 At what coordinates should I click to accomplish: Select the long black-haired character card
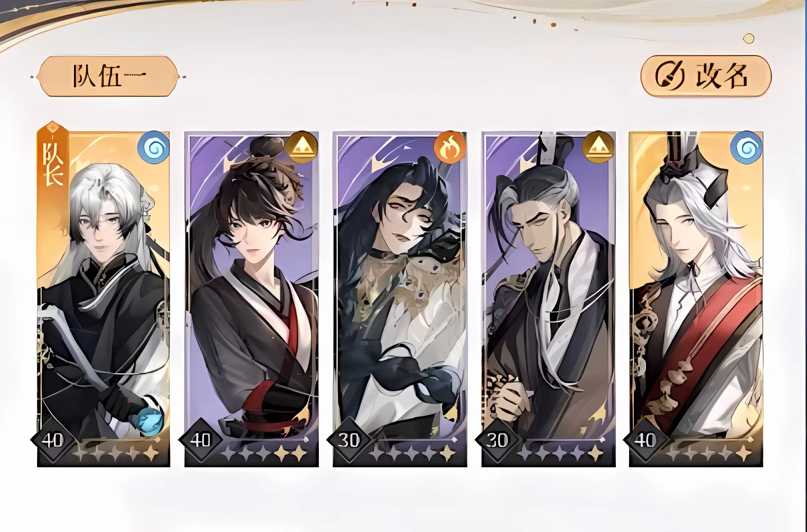(399, 299)
